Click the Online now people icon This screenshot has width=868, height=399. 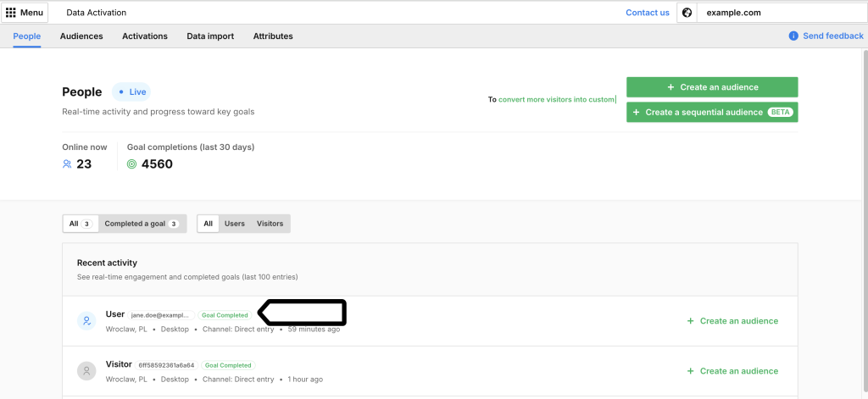[x=67, y=164]
